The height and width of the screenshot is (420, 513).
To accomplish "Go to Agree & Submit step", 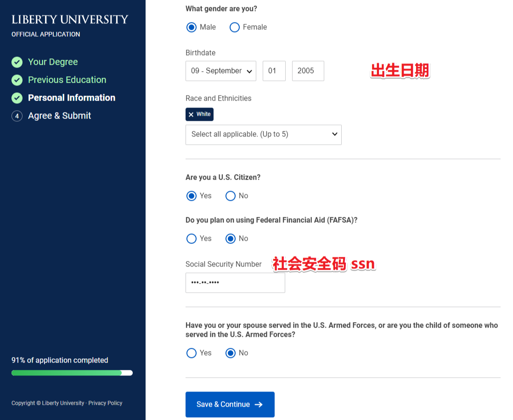I will tap(60, 115).
